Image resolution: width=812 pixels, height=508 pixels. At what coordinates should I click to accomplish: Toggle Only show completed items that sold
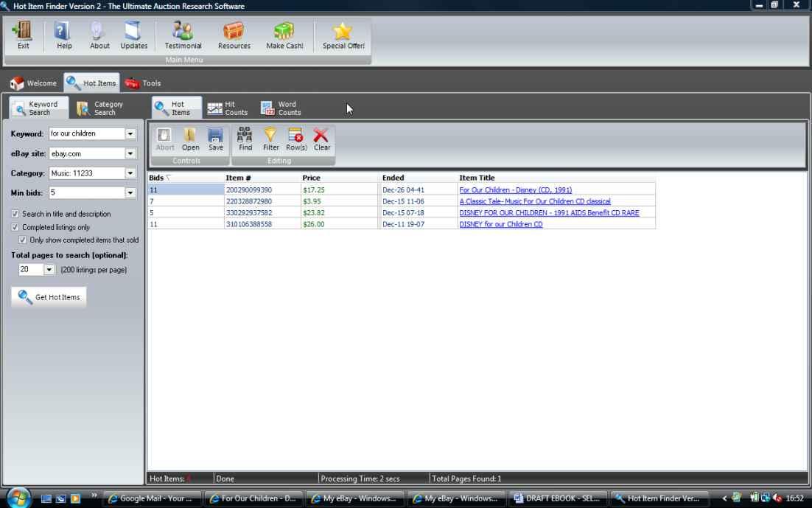[x=23, y=240]
